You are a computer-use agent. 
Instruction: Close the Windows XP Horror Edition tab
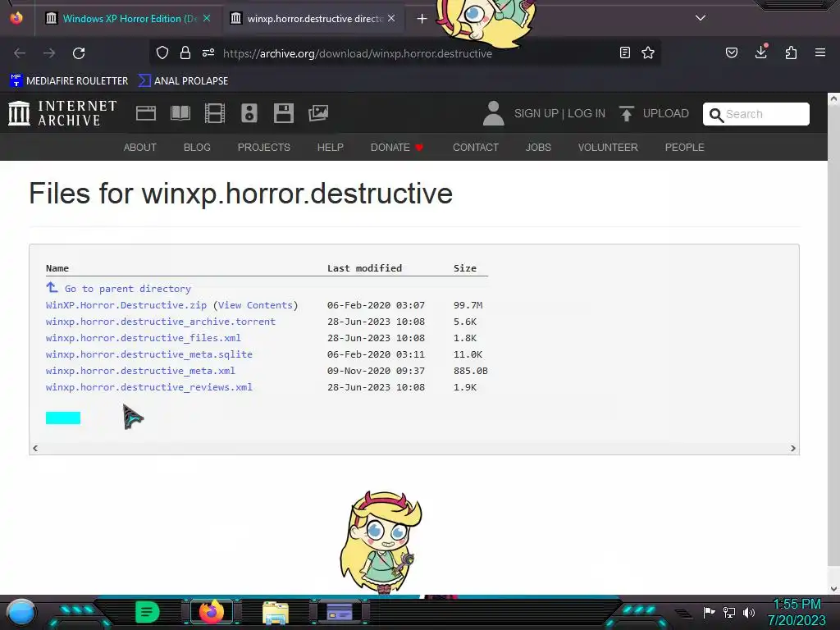[x=207, y=19]
